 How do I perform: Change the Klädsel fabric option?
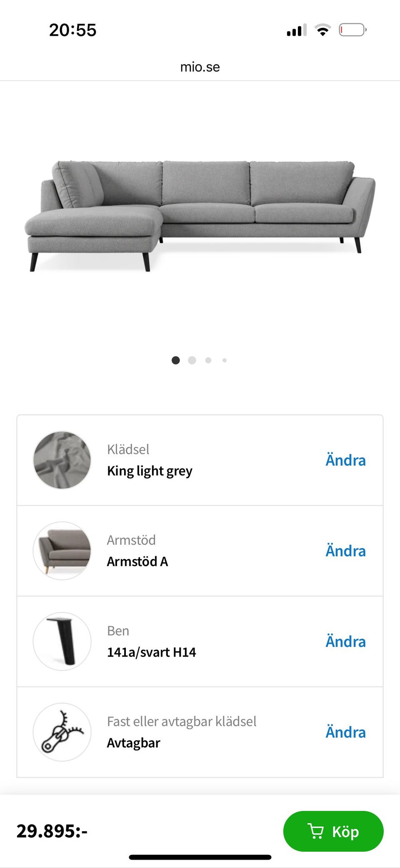tap(345, 460)
